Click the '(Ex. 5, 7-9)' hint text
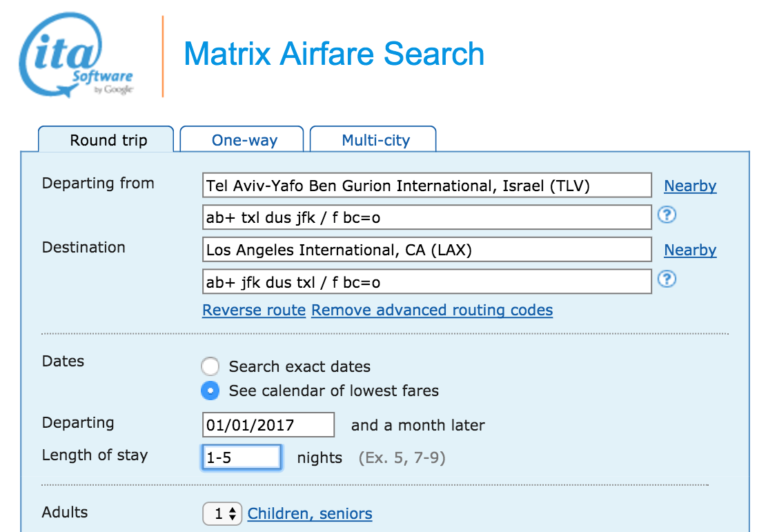This screenshot has width=757, height=532. [402, 457]
